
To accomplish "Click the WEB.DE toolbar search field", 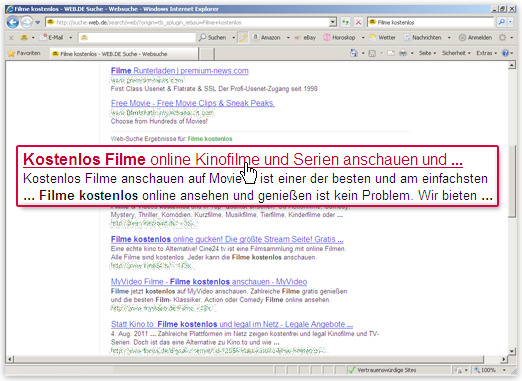I will 137,38.
